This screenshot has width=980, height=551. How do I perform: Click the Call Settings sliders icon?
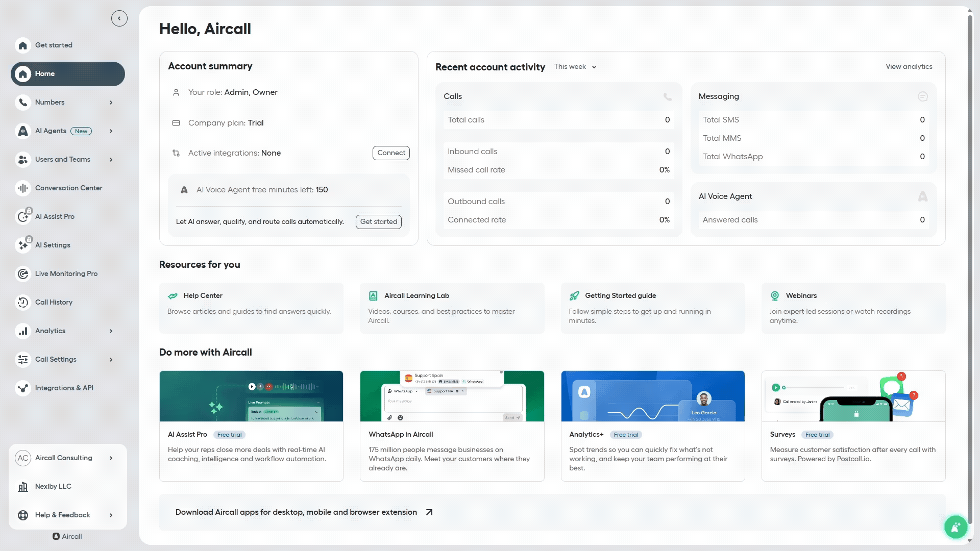click(x=22, y=360)
